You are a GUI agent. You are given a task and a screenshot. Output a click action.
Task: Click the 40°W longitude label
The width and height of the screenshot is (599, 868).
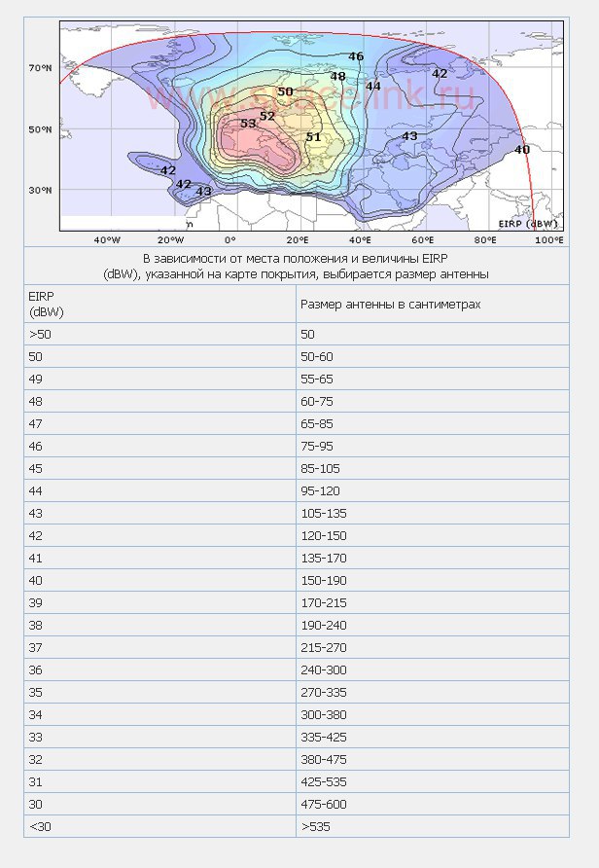point(107,239)
